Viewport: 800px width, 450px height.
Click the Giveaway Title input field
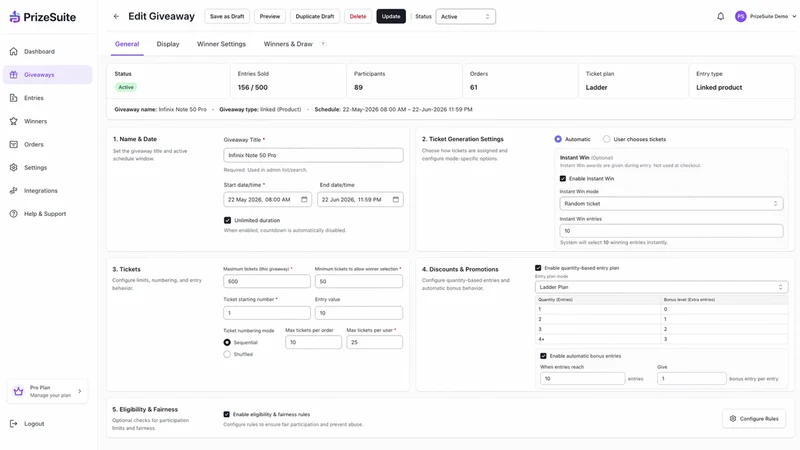tap(313, 155)
